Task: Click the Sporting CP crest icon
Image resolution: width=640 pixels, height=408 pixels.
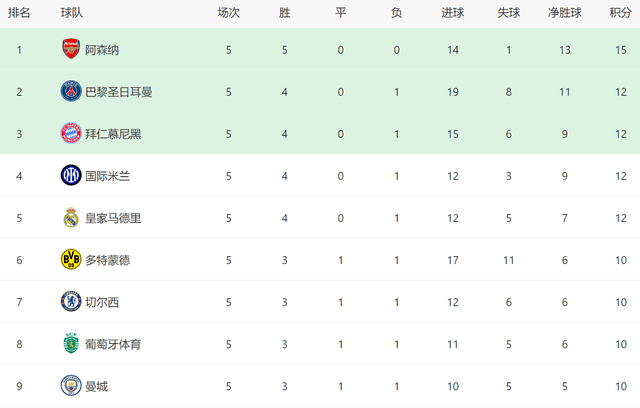Action: pos(70,344)
